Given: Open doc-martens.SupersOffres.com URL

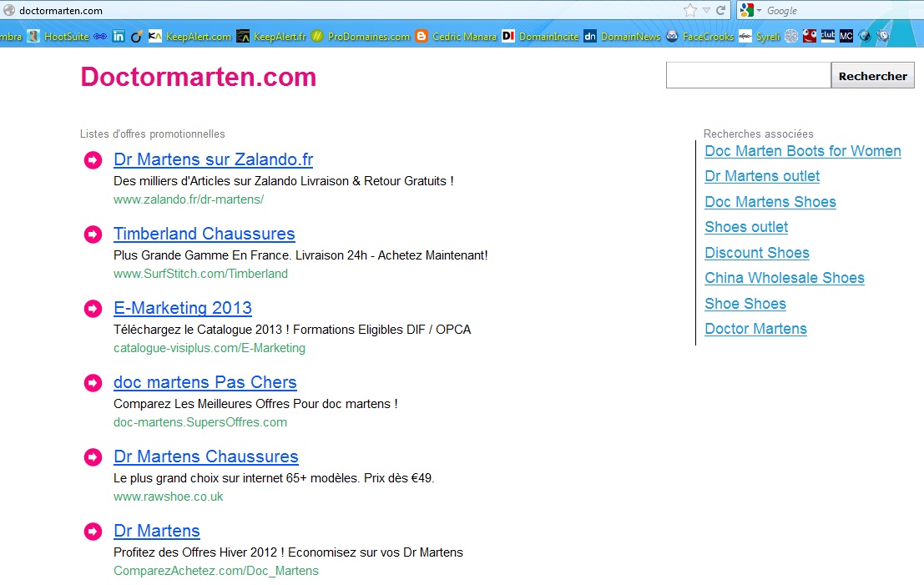Looking at the screenshot, I should pyautogui.click(x=200, y=422).
